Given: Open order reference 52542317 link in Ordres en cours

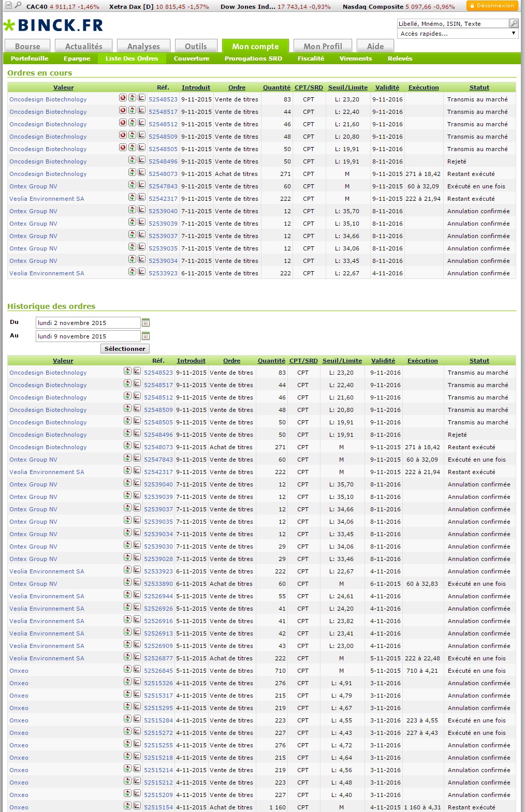Looking at the screenshot, I should point(163,199).
